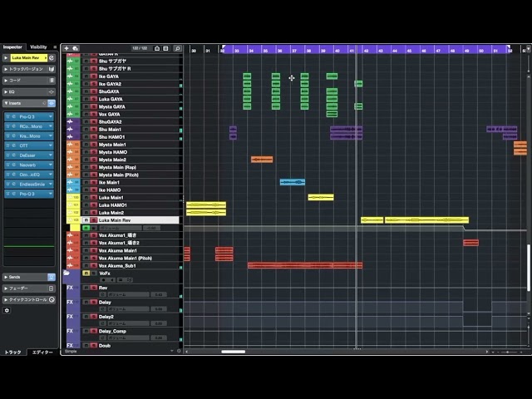Click the edit channel settings icon beside Luka Main Rev
The image size is (532, 399).
pyautogui.click(x=52, y=58)
